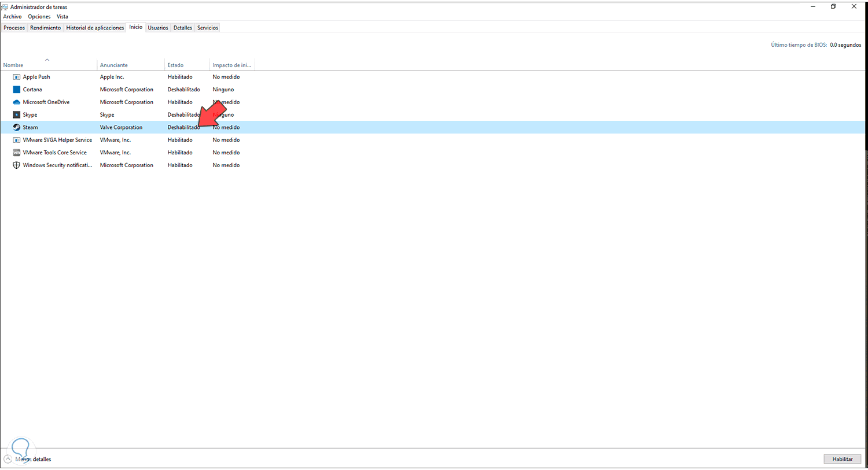868x470 pixels.
Task: Open the Historial de aplicaciones tab
Action: [x=95, y=28]
